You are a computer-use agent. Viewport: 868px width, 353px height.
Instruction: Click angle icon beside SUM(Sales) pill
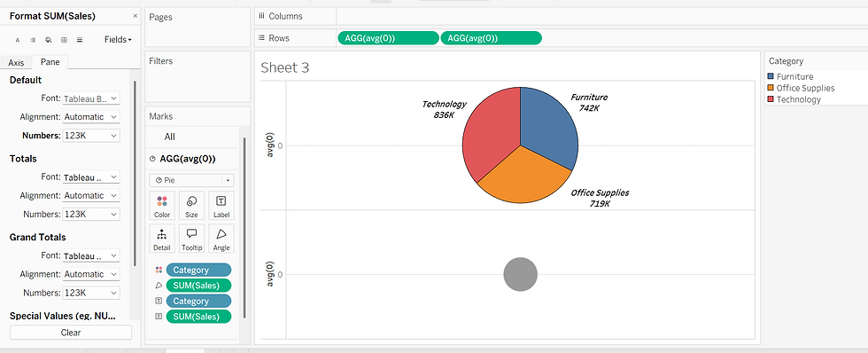[x=159, y=286]
